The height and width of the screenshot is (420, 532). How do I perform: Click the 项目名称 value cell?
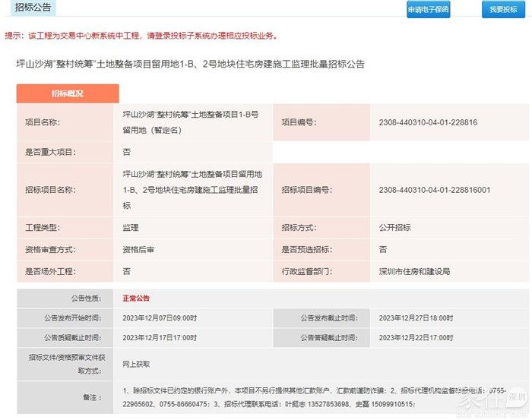tap(190, 122)
